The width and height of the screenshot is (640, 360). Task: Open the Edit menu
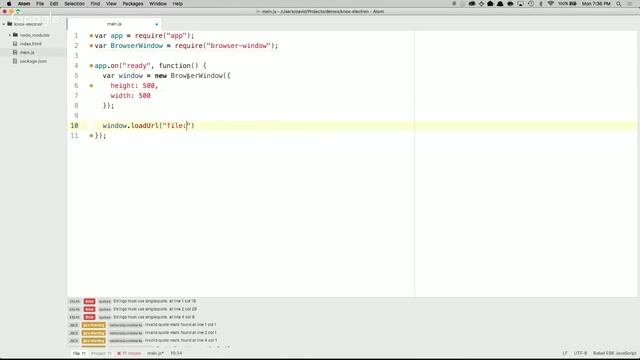pyautogui.click(x=54, y=4)
